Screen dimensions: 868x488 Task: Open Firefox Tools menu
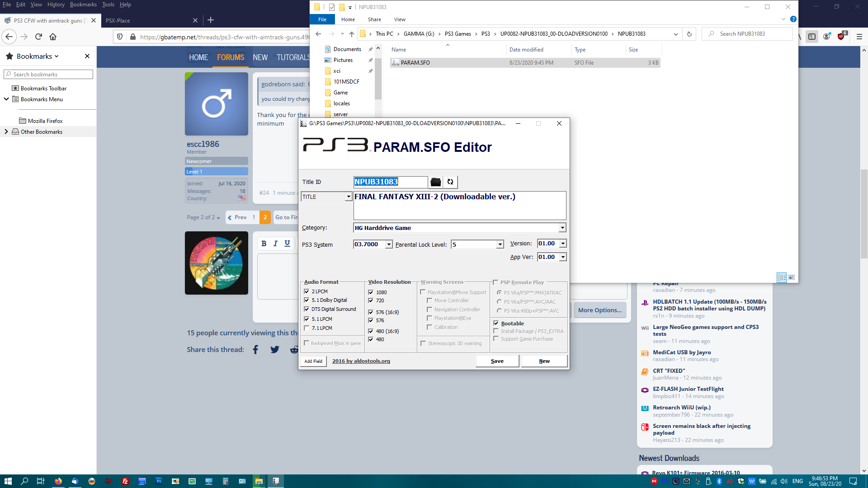tap(108, 5)
